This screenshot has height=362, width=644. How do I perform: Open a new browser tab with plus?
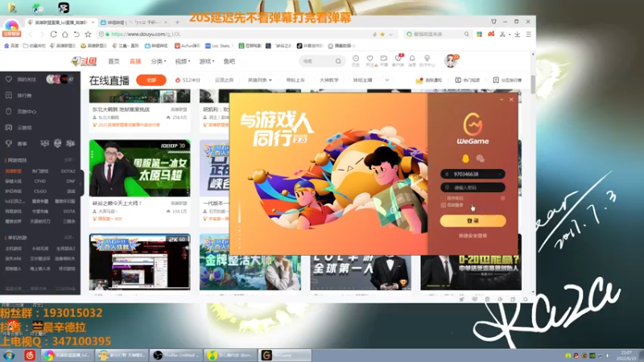click(177, 23)
